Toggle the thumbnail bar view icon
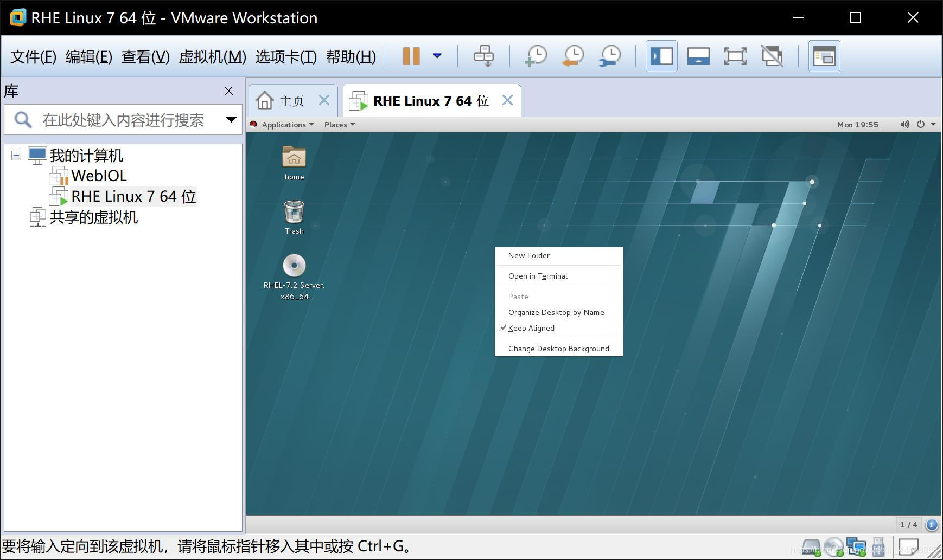Image resolution: width=943 pixels, height=560 pixels. pyautogui.click(x=698, y=56)
